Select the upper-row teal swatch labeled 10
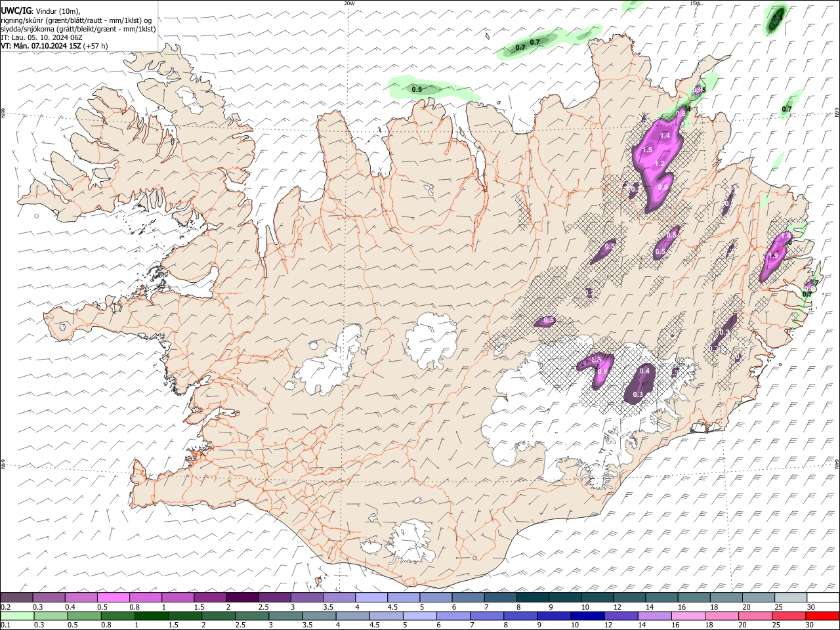This screenshot has height=630, width=840. [x=597, y=598]
